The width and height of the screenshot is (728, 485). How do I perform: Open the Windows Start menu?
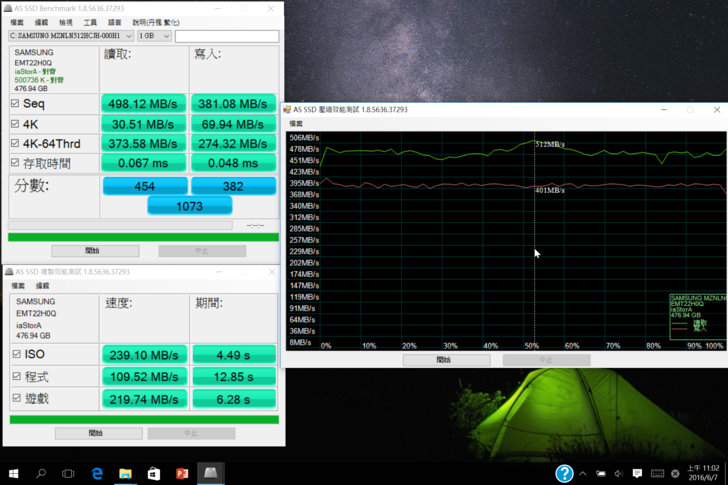(x=14, y=473)
